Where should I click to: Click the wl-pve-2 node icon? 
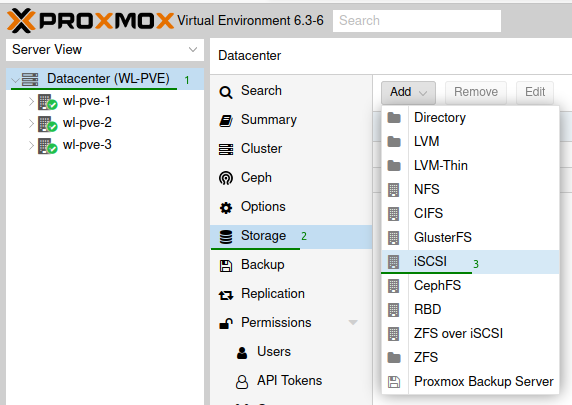coord(47,124)
